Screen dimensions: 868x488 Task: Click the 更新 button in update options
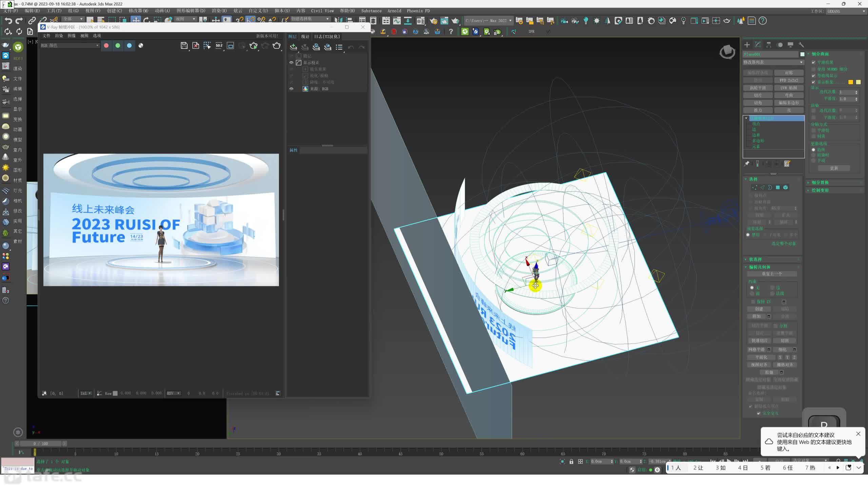coord(834,168)
